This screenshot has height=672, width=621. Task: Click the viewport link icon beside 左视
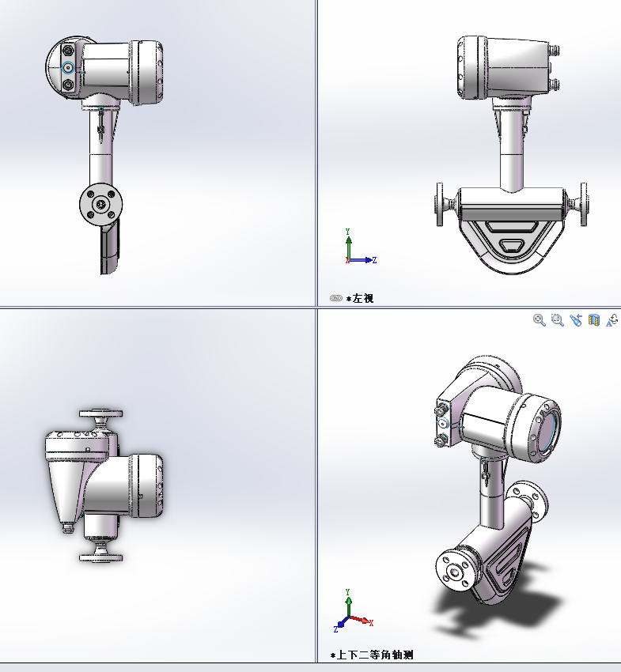[x=335, y=298]
